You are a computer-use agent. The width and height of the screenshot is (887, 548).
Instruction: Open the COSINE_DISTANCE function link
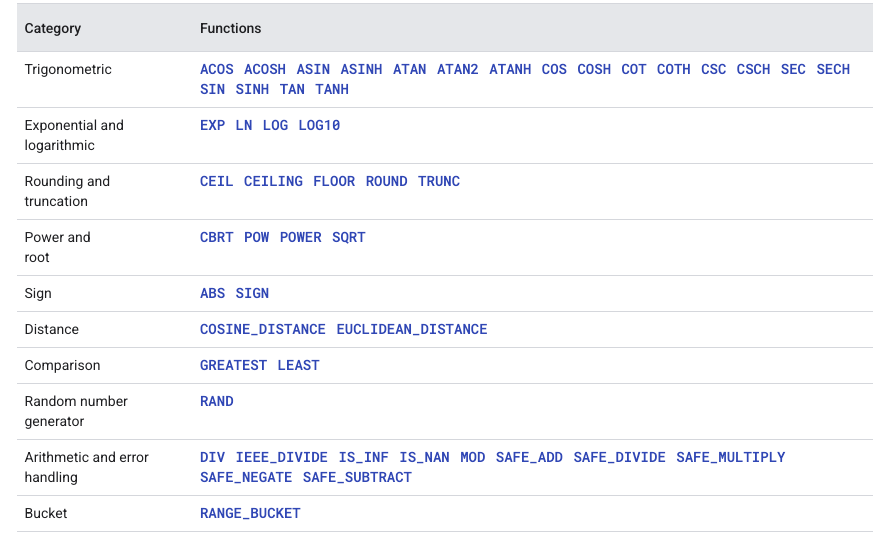pos(262,330)
